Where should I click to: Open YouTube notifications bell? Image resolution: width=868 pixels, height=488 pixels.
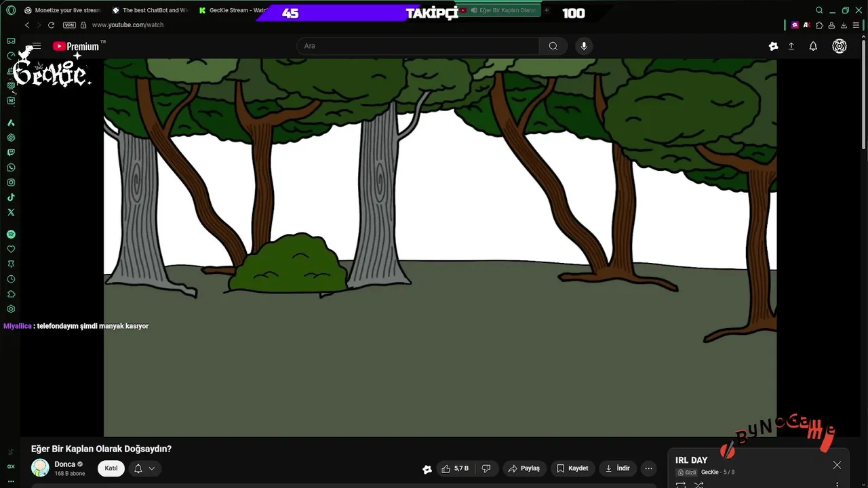click(813, 46)
